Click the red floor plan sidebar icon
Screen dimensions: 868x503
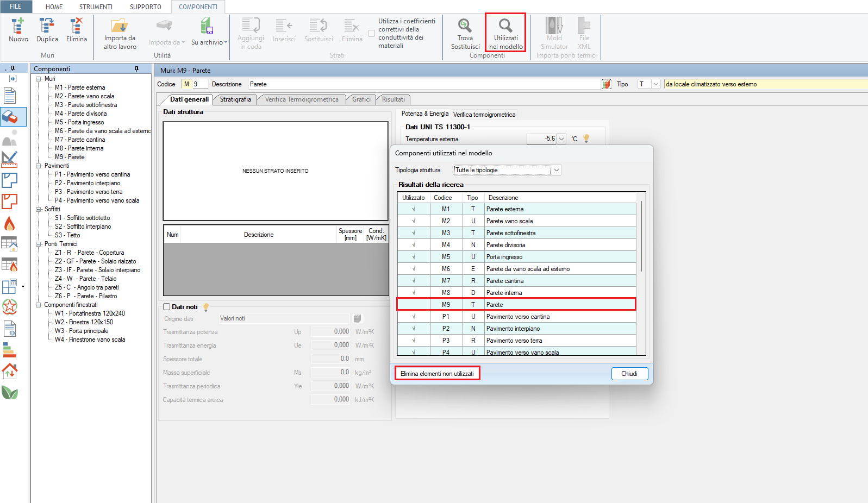point(10,202)
